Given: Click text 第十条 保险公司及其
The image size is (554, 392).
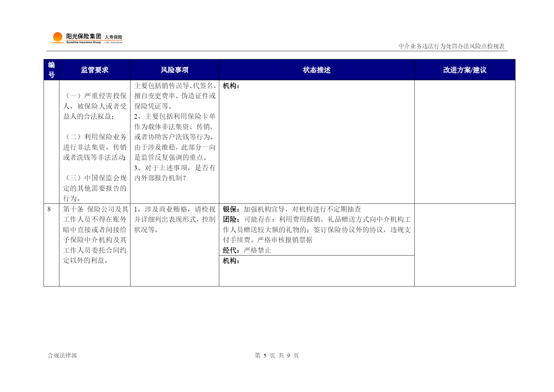Looking at the screenshot, I should (x=96, y=209).
